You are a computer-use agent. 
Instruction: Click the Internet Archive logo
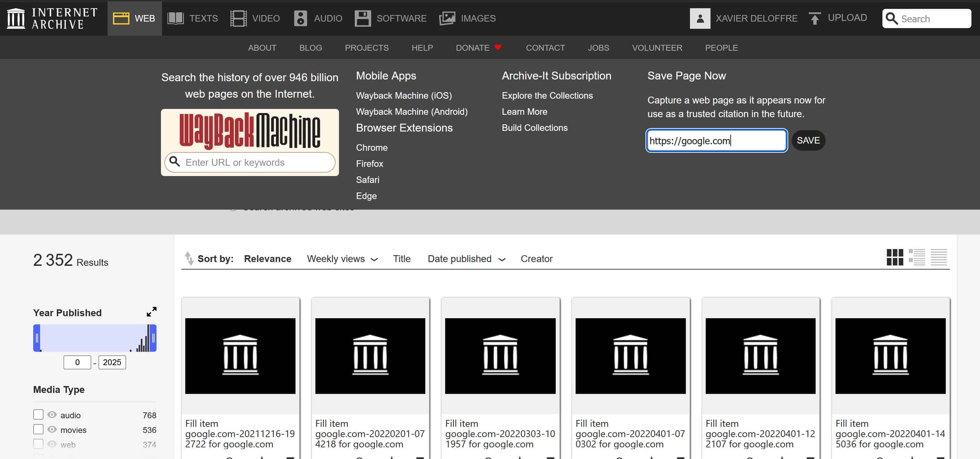point(52,18)
